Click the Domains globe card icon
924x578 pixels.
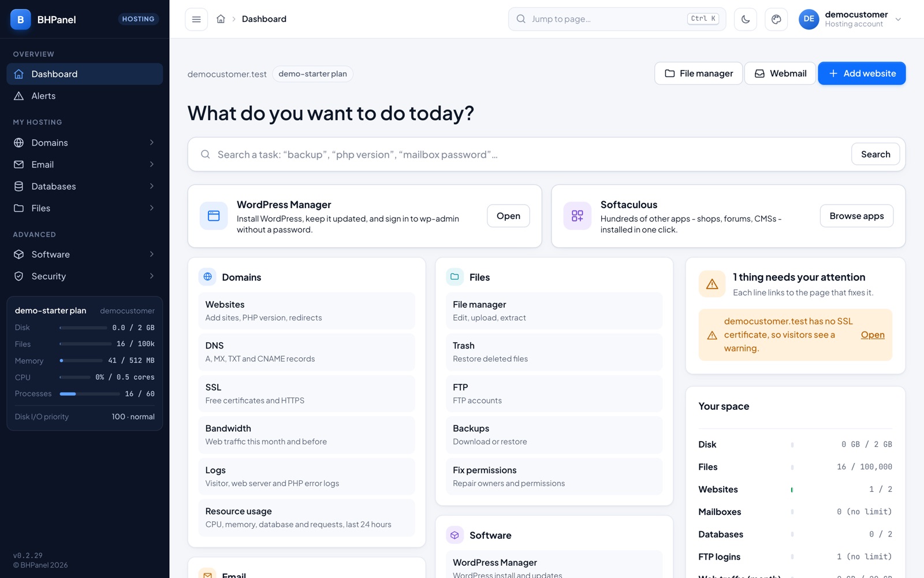point(207,277)
